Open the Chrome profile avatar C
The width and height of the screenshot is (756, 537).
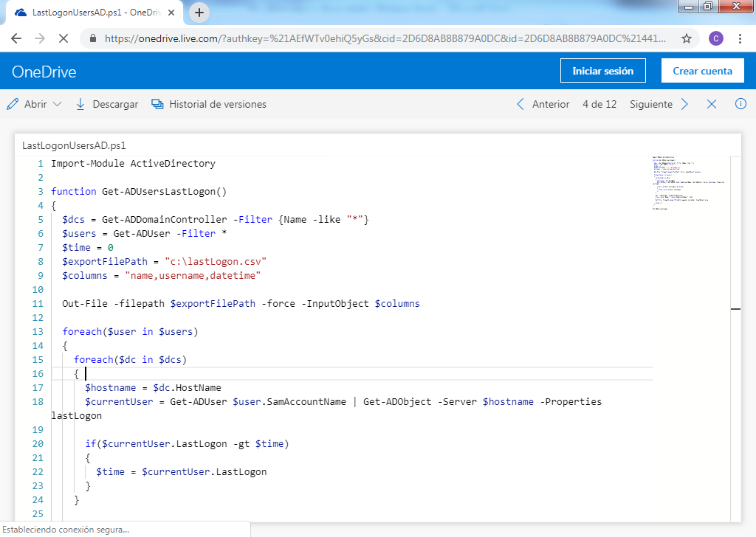pyautogui.click(x=715, y=38)
